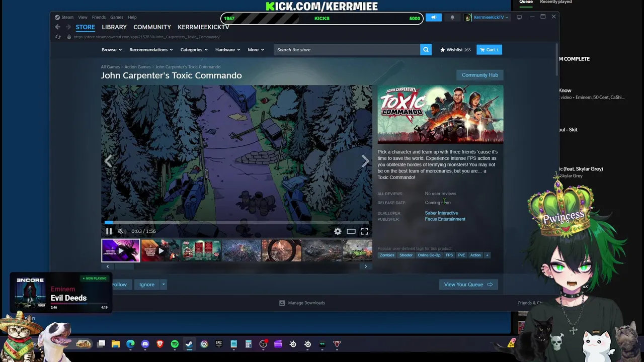
Task: Open Spotify from the taskbar
Action: coord(175,344)
